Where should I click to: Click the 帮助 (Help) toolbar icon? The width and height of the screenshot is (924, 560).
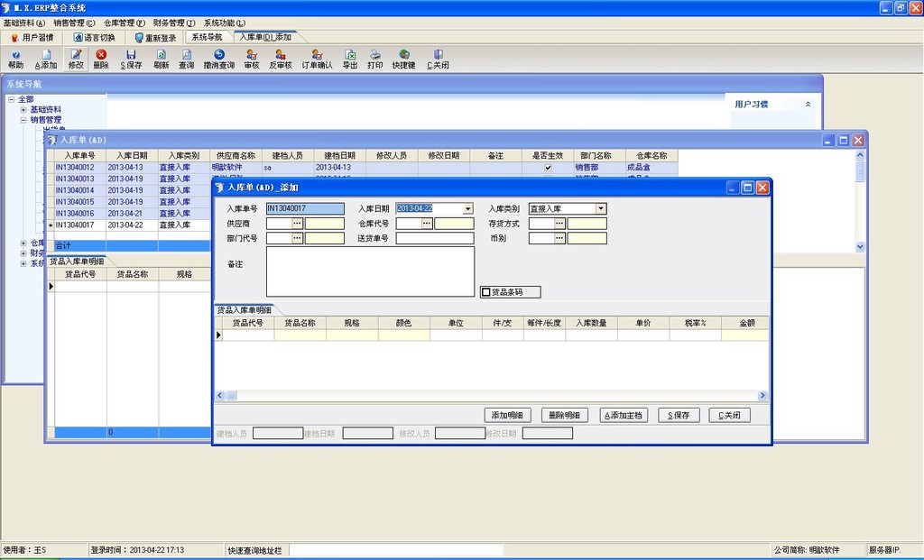tap(15, 55)
